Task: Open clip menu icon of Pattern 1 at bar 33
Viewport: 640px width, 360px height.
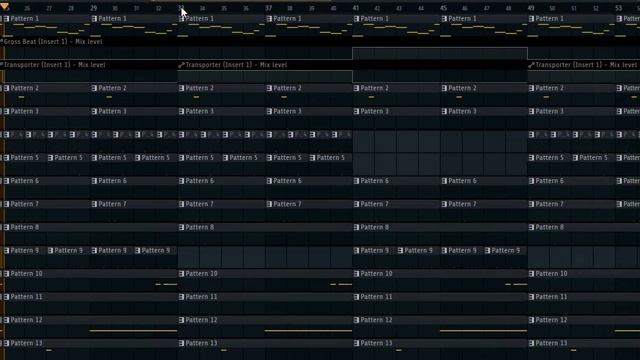Action: 182,19
